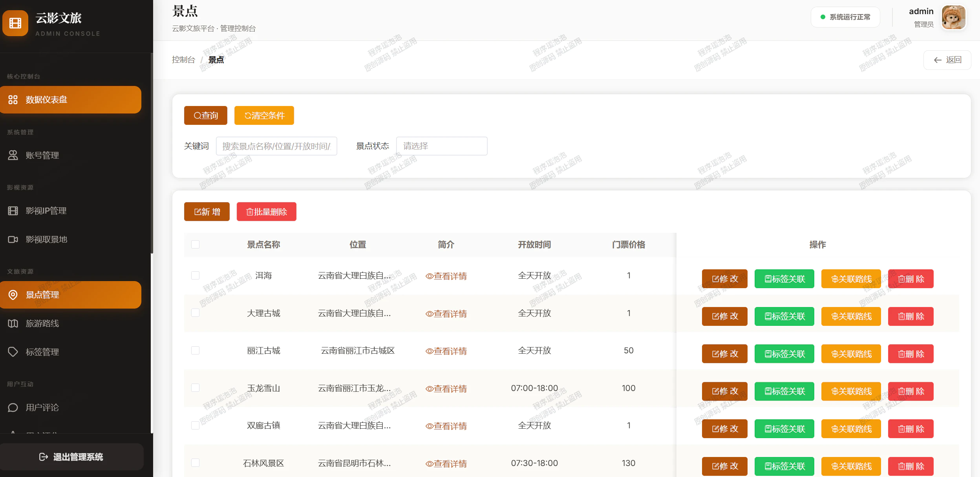Select 景点管理 in the sidebar
This screenshot has height=477, width=980.
(71, 295)
